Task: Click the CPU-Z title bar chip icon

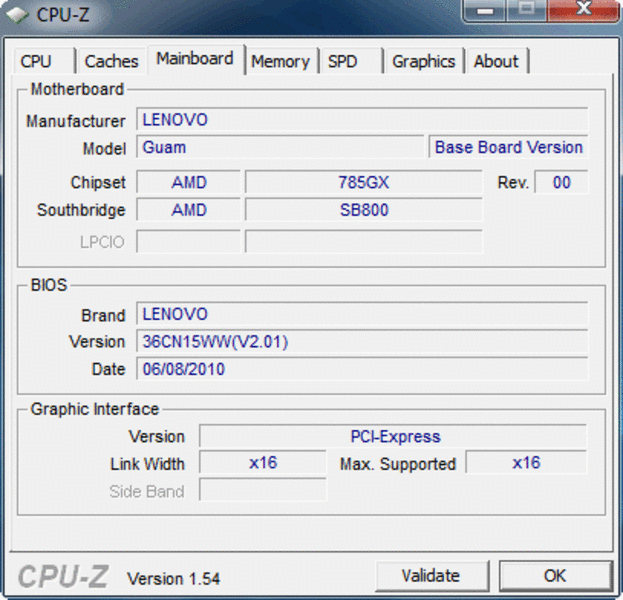Action: (x=17, y=15)
